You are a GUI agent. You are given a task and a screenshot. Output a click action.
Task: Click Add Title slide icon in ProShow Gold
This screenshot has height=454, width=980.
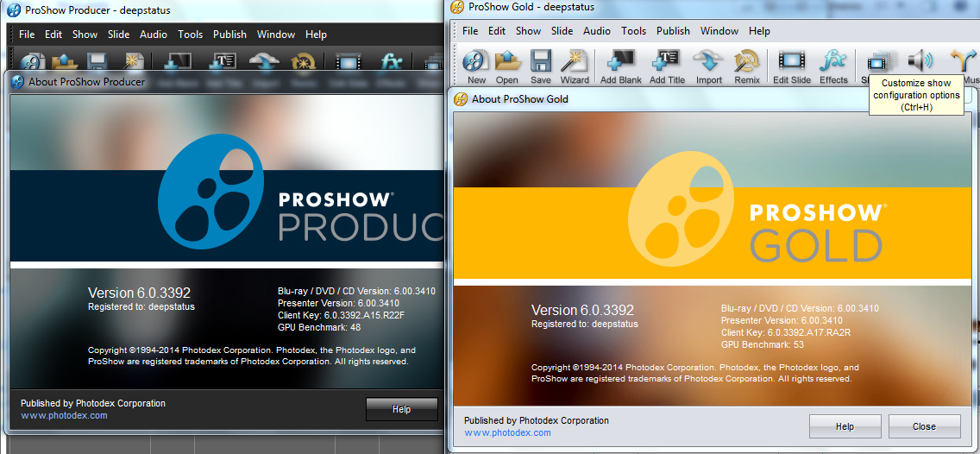(x=667, y=64)
